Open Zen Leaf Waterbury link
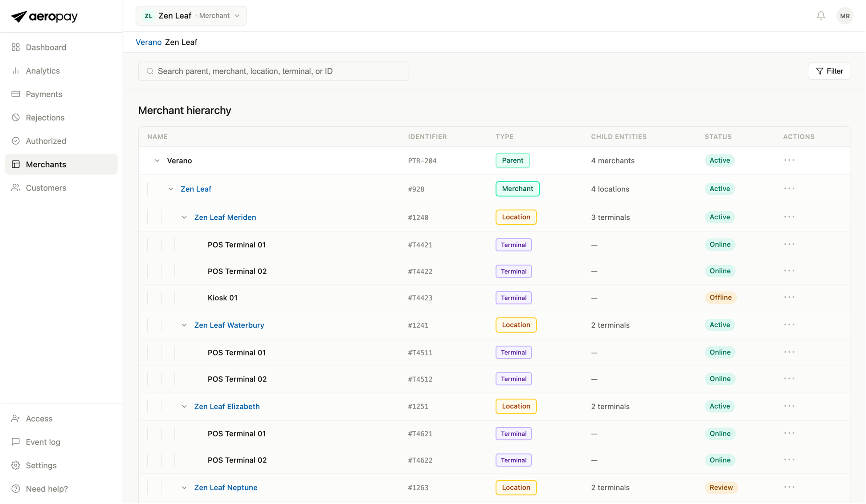Image resolution: width=866 pixels, height=504 pixels. (x=229, y=325)
